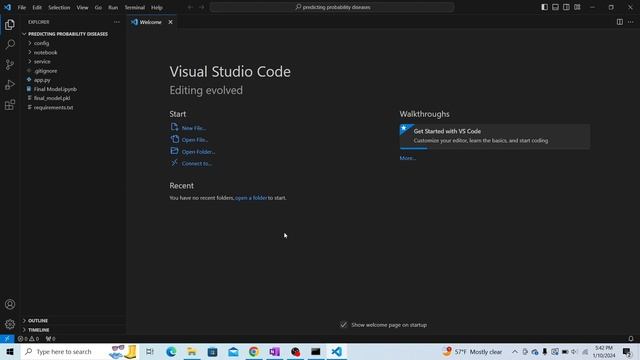Close the Welcome tab
This screenshot has height=360, width=640.
tap(170, 22)
